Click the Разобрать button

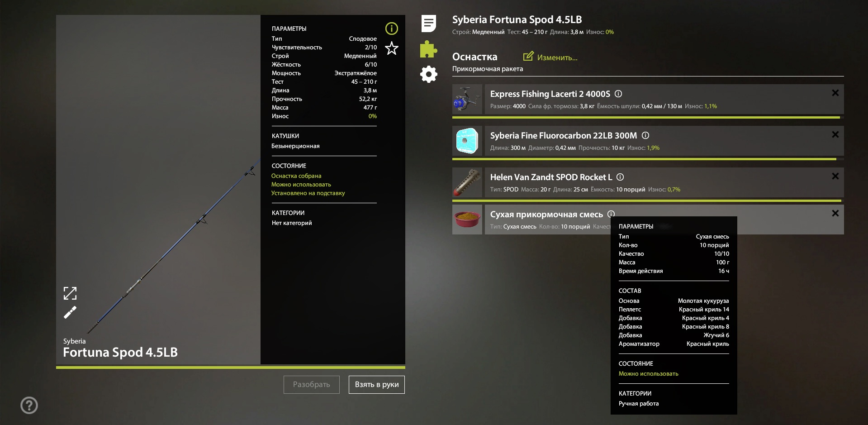(312, 385)
